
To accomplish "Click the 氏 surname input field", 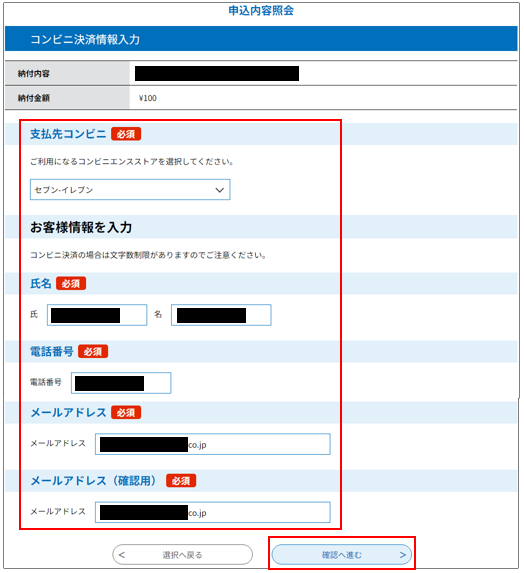I will click(x=97, y=315).
